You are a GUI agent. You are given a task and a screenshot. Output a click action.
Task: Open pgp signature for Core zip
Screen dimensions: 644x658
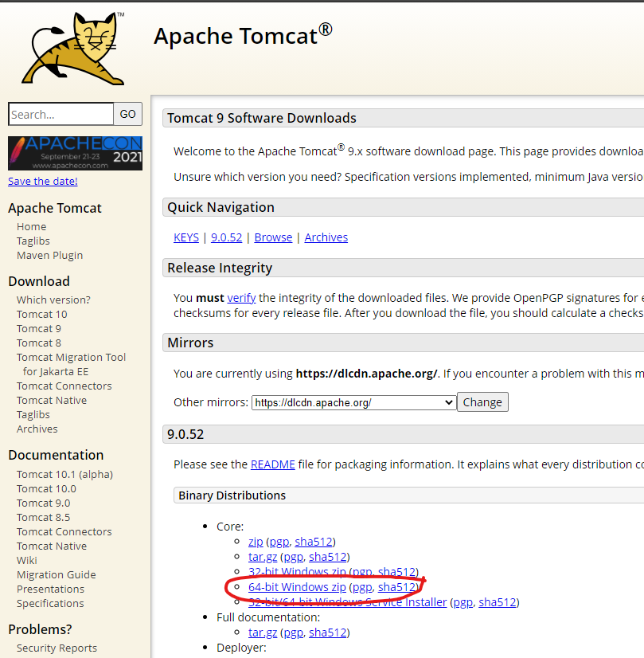pyautogui.click(x=279, y=542)
